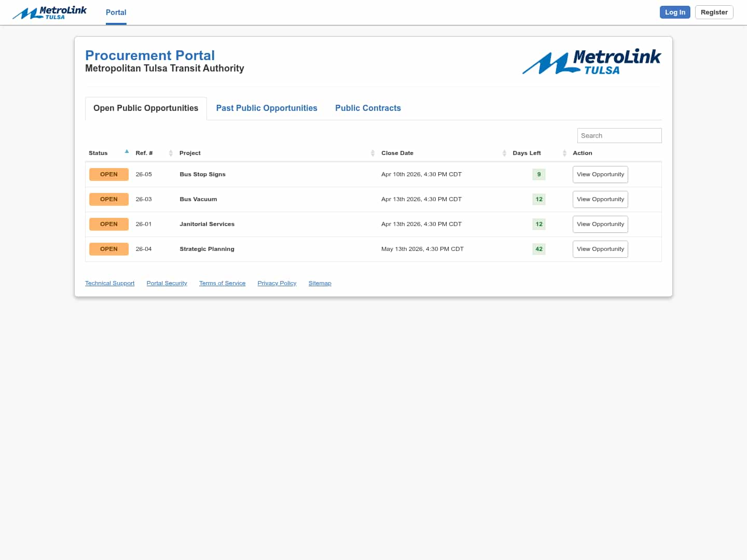Open the Portal navigation tab

pyautogui.click(x=116, y=12)
